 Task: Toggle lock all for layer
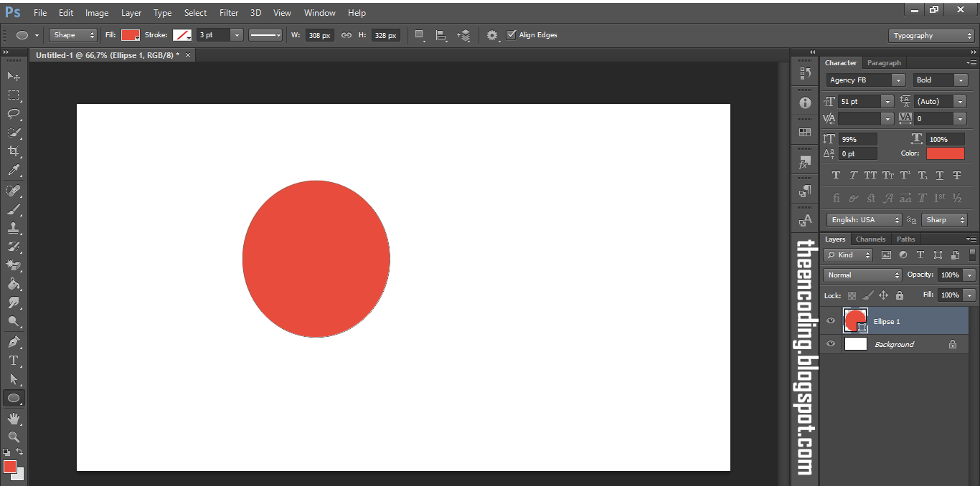pos(900,295)
